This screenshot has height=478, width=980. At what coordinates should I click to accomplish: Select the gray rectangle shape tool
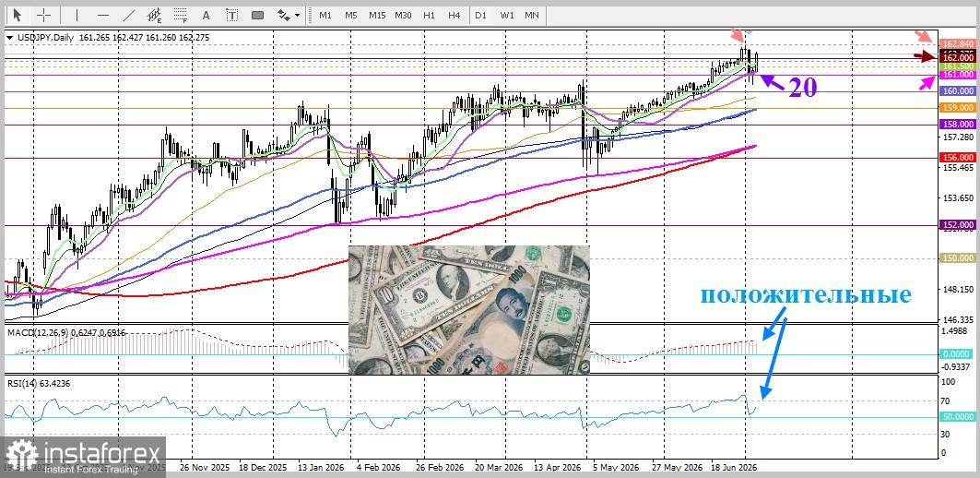coord(259,15)
